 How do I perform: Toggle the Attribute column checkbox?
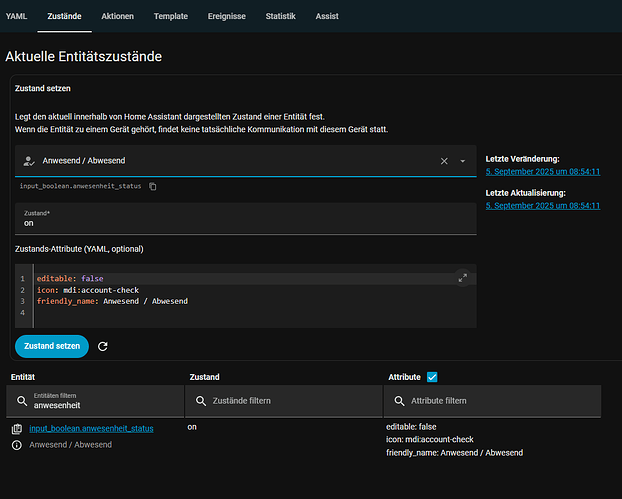click(x=432, y=377)
